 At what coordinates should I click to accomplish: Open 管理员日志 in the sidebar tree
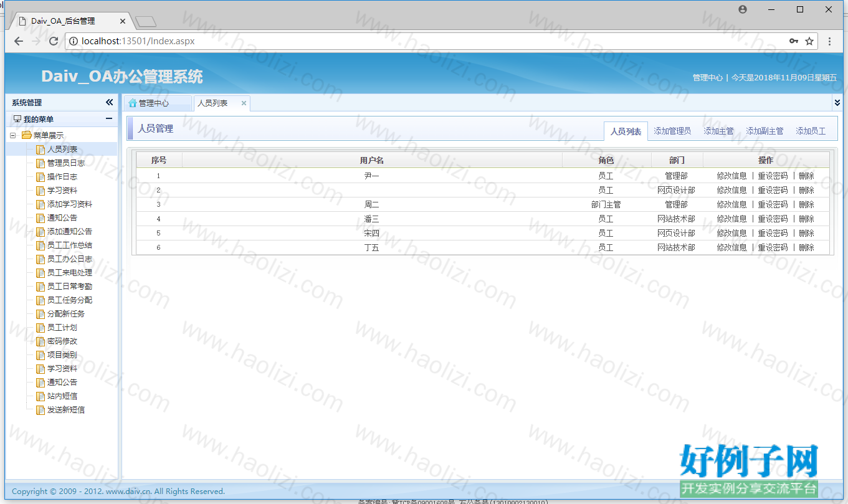(66, 163)
